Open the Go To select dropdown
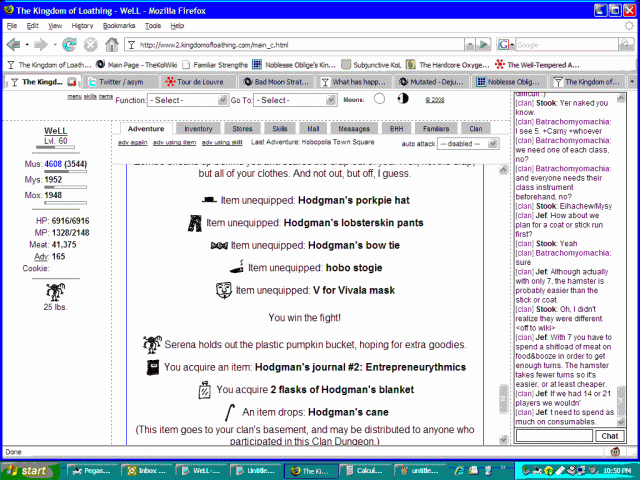The height and width of the screenshot is (480, 640). 295,101
